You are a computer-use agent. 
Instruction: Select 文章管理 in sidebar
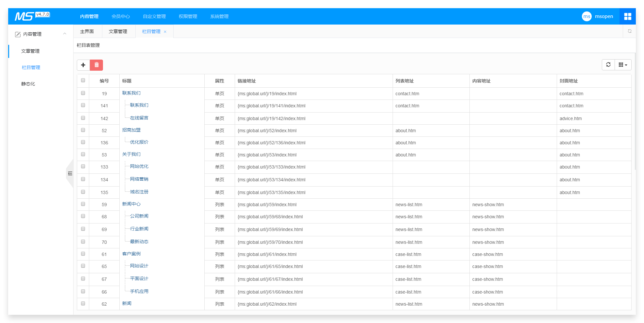pos(30,51)
